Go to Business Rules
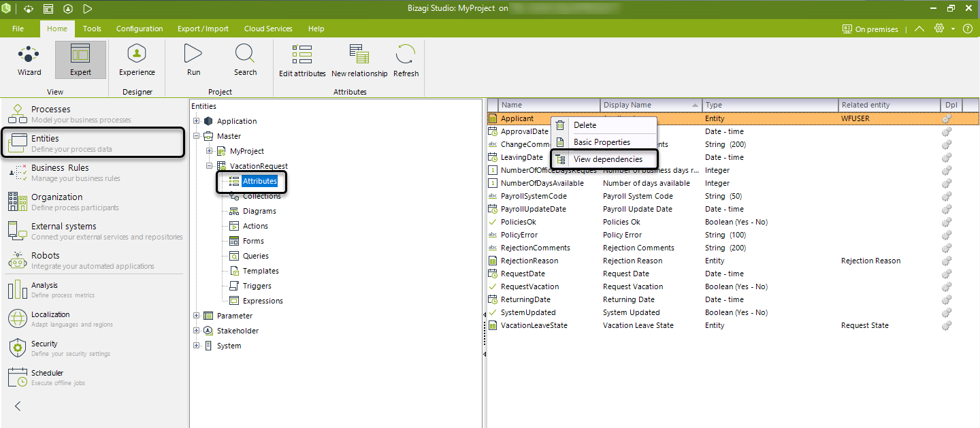 coord(95,172)
